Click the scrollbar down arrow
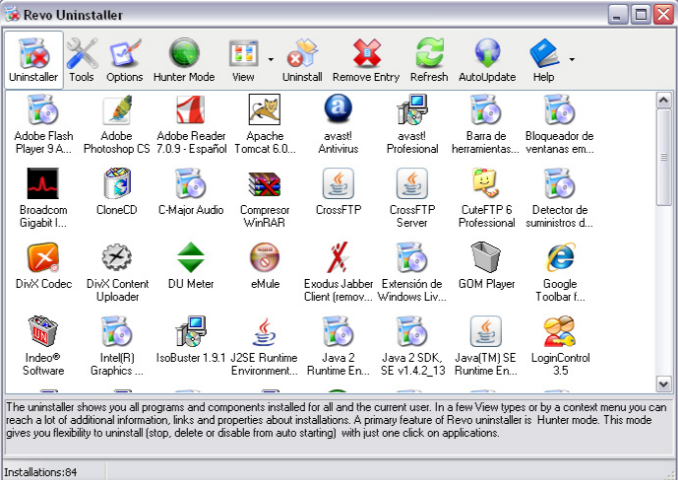Image resolution: width=678 pixels, height=480 pixels. [x=664, y=384]
